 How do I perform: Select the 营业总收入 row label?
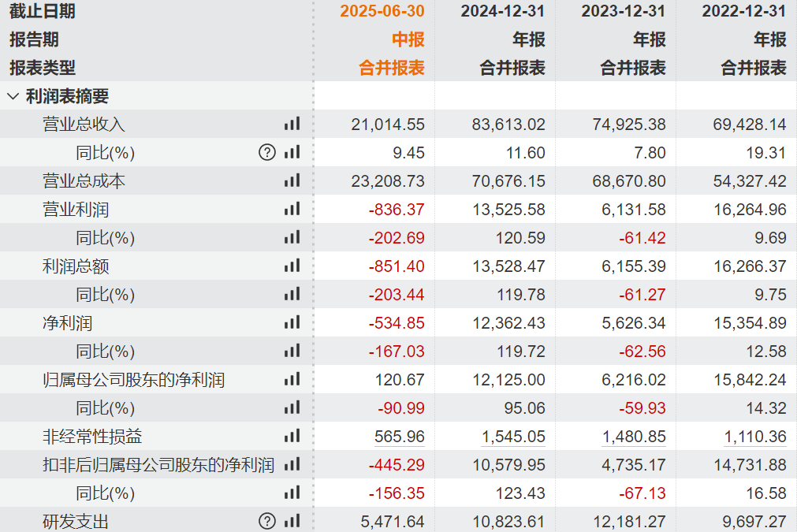[84, 124]
